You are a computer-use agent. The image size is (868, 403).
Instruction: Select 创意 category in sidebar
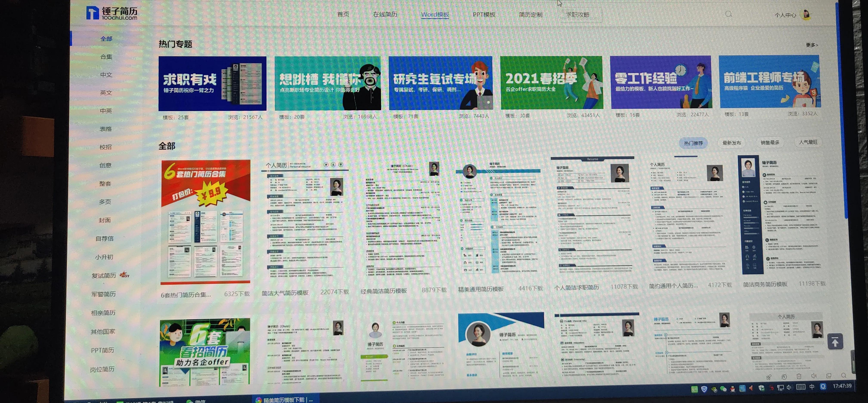coord(105,165)
